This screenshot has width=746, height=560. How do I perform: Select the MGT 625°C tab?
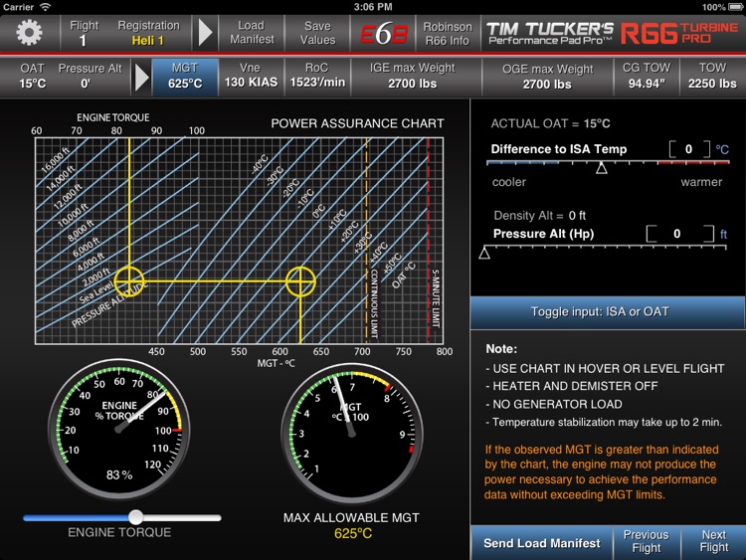point(185,77)
